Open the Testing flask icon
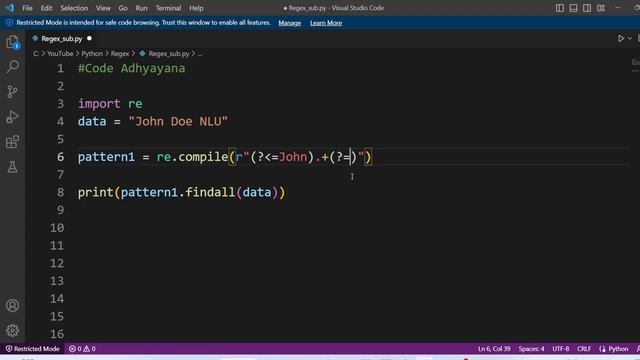Image resolution: width=640 pixels, height=360 pixels. [13, 167]
